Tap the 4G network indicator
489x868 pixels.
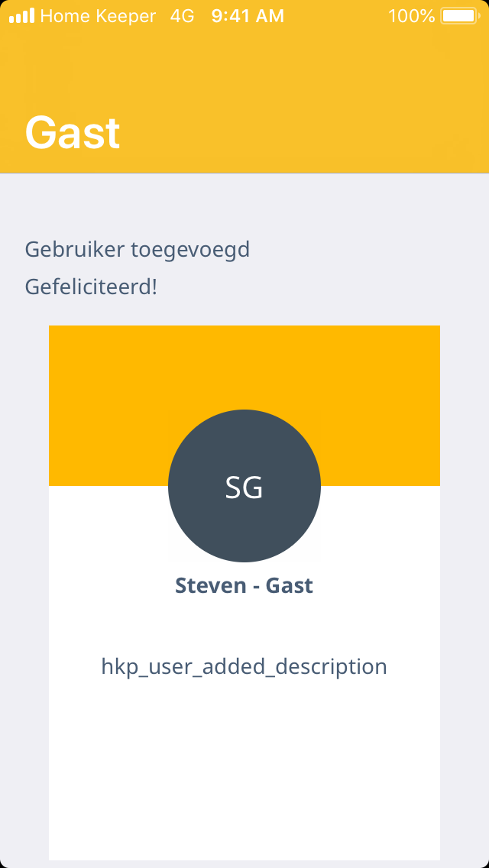[182, 16]
